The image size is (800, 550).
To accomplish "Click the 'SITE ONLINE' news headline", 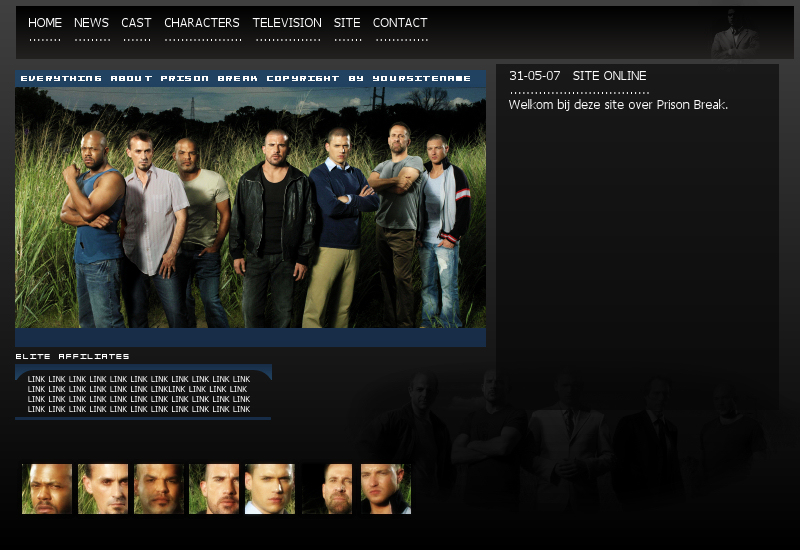I will point(609,76).
